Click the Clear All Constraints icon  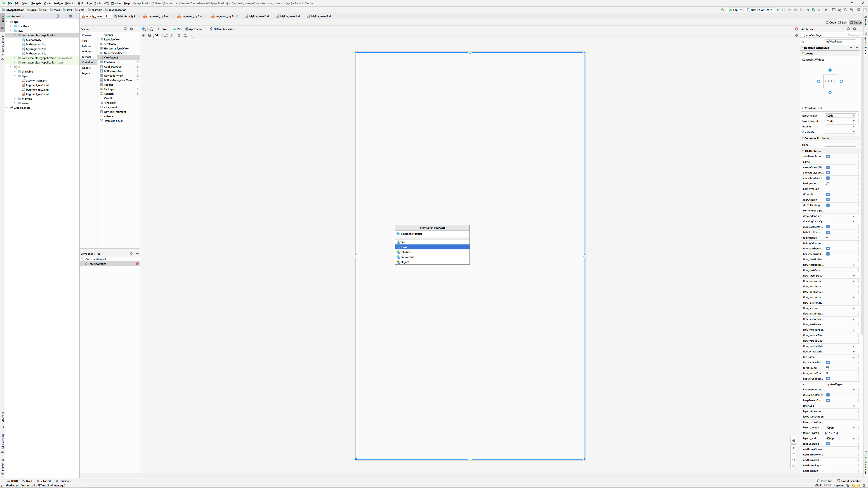click(166, 36)
